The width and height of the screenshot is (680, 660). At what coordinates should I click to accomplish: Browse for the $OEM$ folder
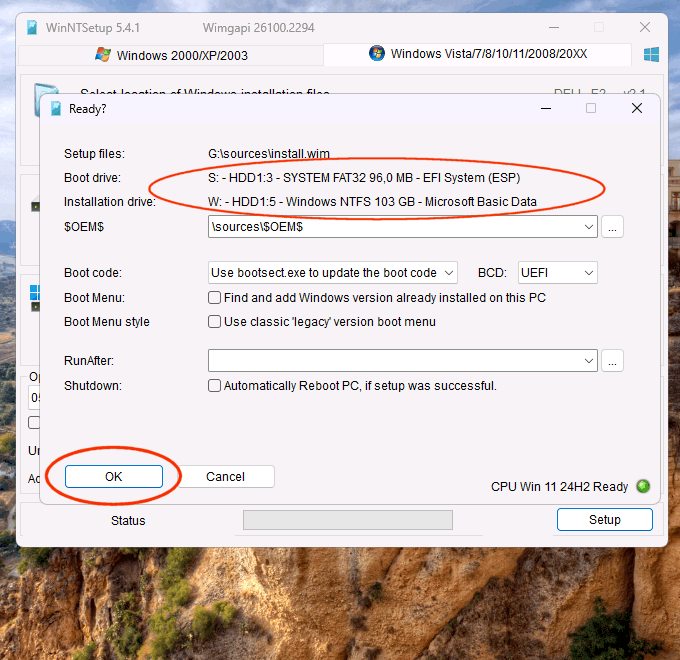612,227
